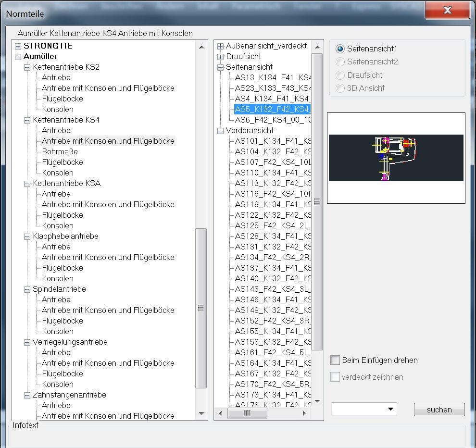
Task: Select Bohrmaße under Kettenantriebe KS4
Action: pos(60,152)
